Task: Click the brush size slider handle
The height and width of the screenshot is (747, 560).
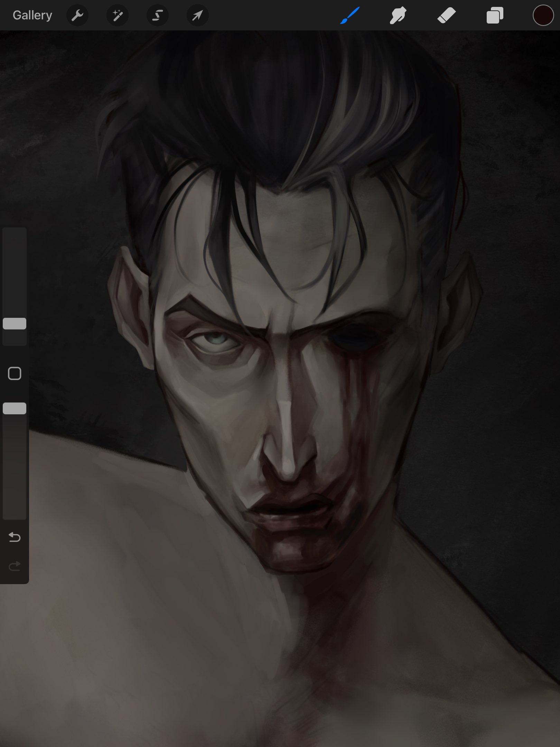Action: tap(15, 323)
